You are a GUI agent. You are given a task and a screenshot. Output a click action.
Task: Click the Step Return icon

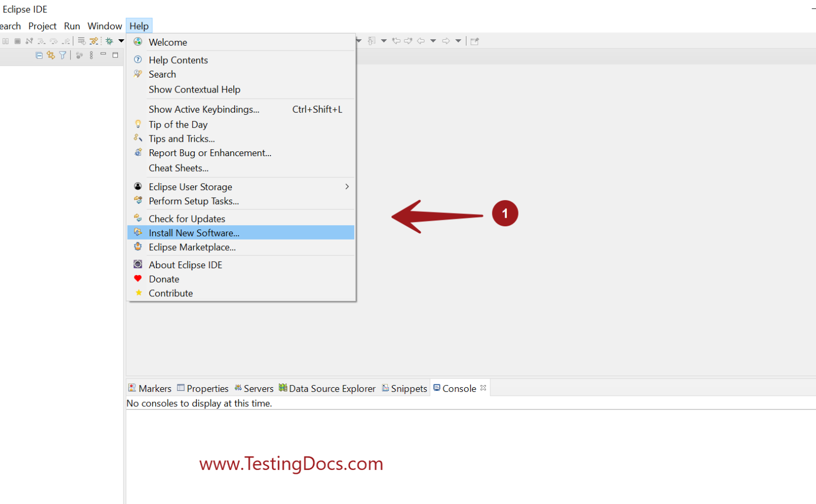[x=65, y=41]
